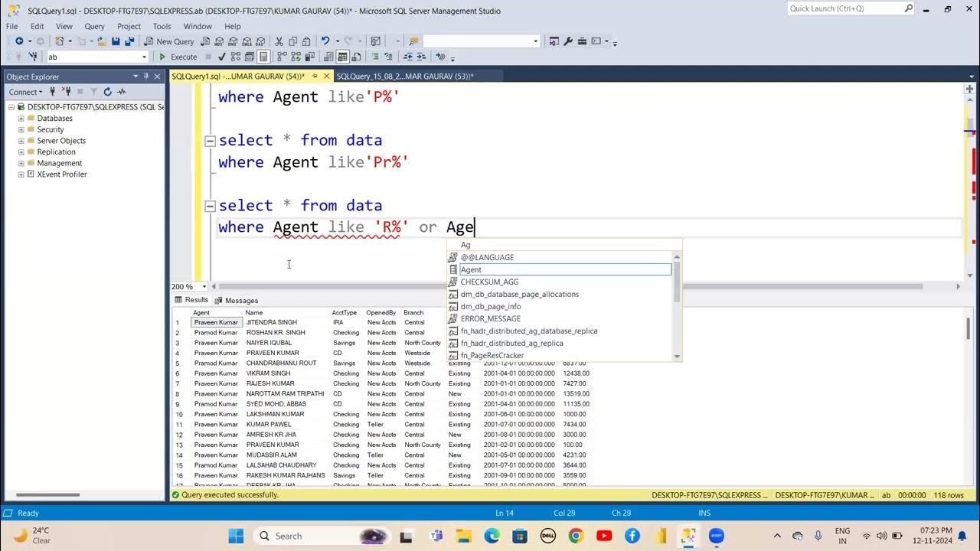The width and height of the screenshot is (980, 551).
Task: Click the Quick Launch search field
Action: (x=851, y=8)
